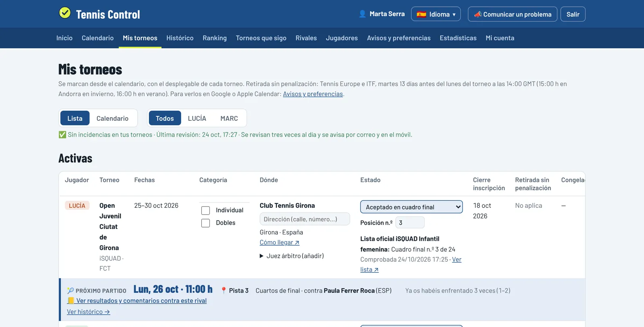The image size is (644, 327).
Task: Click the green check status icon
Action: (62, 135)
